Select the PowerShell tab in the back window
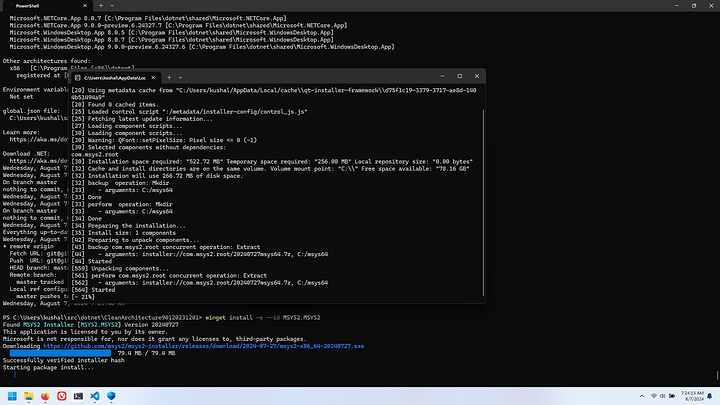Viewport: 720px width, 405px height. coord(47,6)
